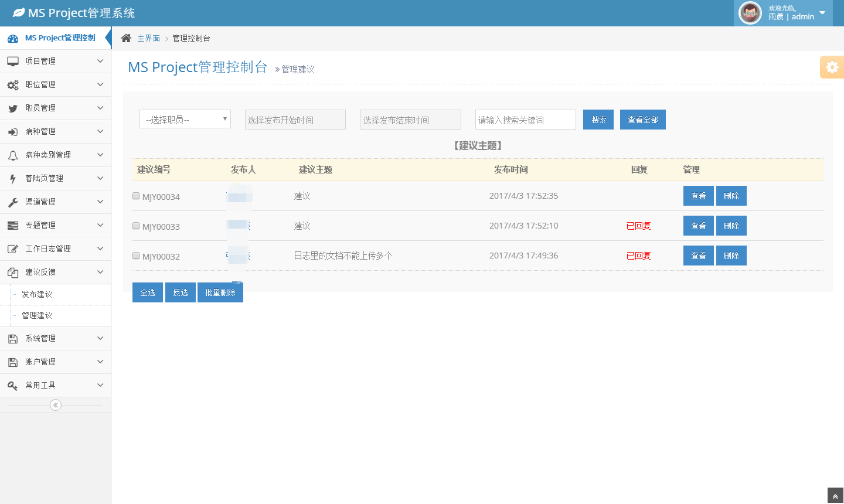Click the 选择发布开始时间 date field
Screen dimensions: 844x504
(x=295, y=120)
